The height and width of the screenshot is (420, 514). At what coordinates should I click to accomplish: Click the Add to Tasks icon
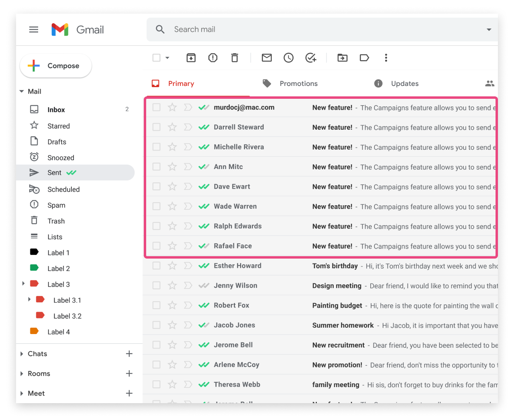(310, 58)
